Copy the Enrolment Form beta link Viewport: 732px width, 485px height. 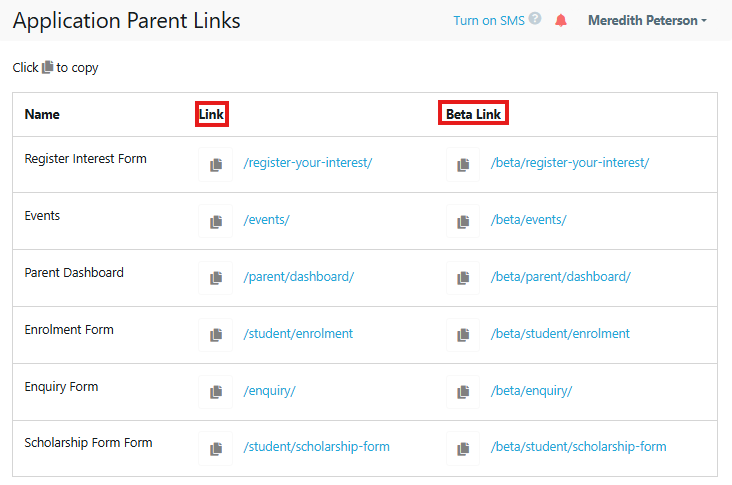point(463,335)
